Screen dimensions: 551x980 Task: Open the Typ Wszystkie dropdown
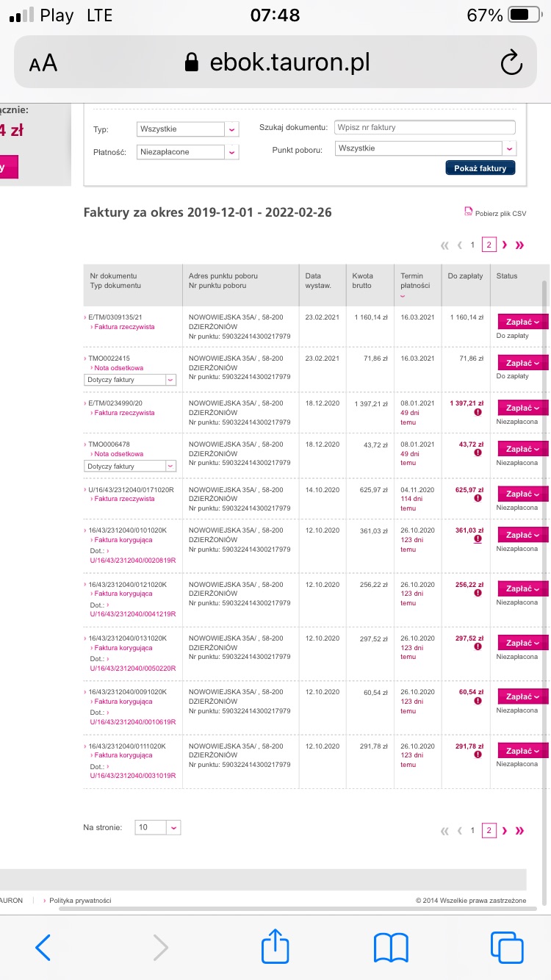tap(188, 129)
